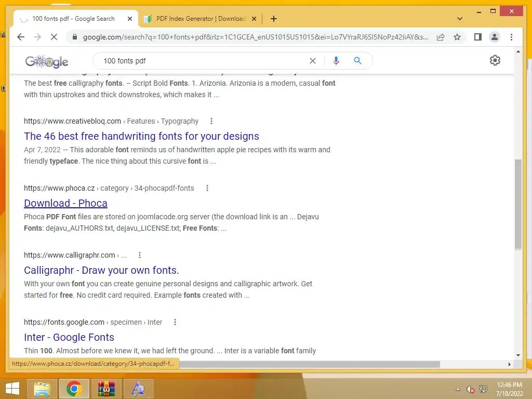Stop loading the page
The image size is (532, 399).
tap(54, 37)
